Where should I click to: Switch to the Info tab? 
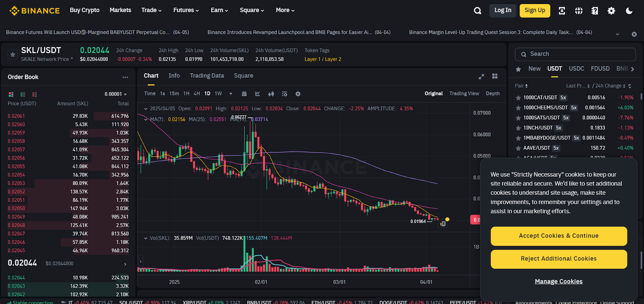click(174, 76)
